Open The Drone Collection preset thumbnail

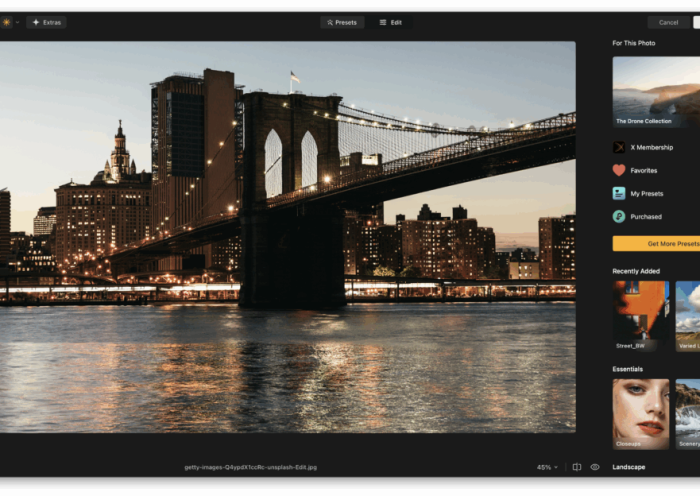pos(656,91)
